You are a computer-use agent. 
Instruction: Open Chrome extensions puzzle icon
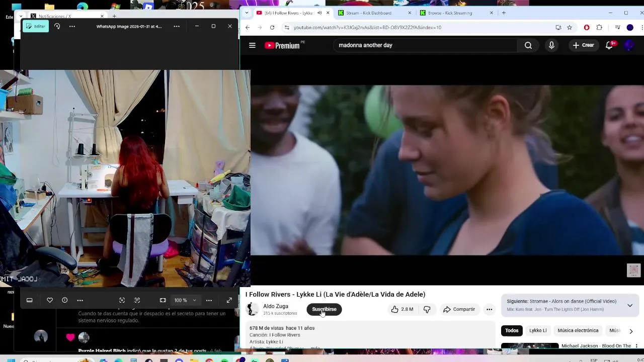click(599, 27)
